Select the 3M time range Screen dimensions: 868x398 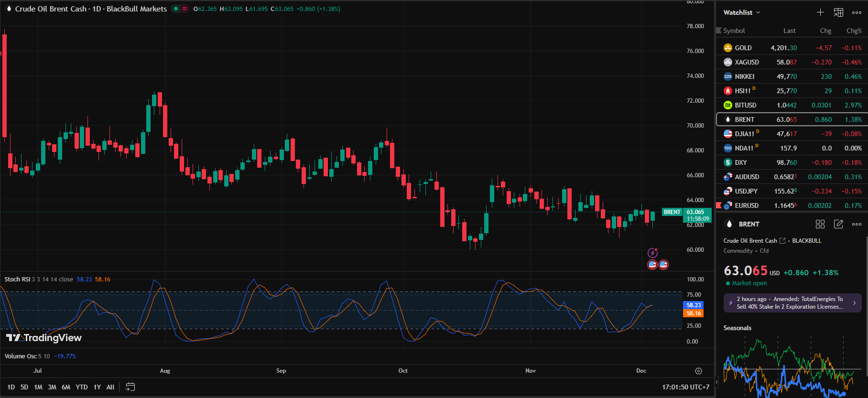pyautogui.click(x=52, y=387)
